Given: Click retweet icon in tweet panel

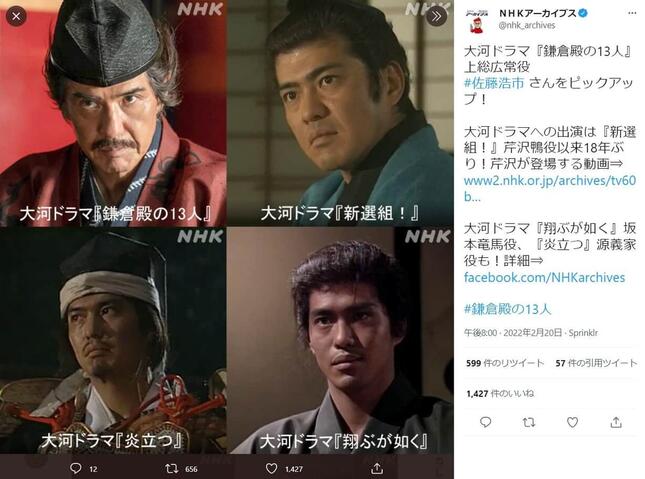Looking at the screenshot, I should point(529,422).
